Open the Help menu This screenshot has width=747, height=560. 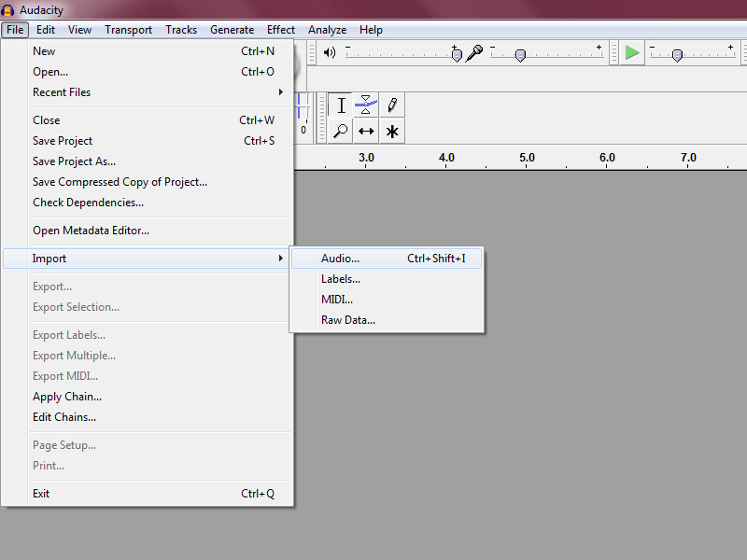[371, 30]
